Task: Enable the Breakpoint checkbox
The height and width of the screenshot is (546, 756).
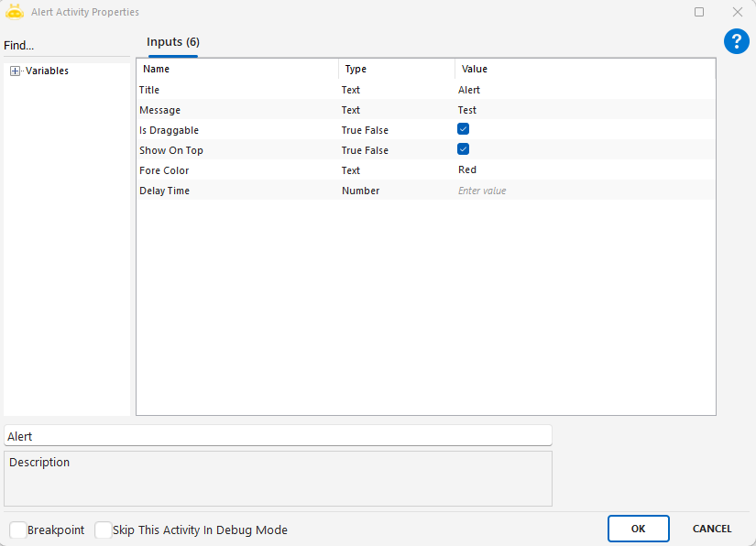Action: click(18, 530)
